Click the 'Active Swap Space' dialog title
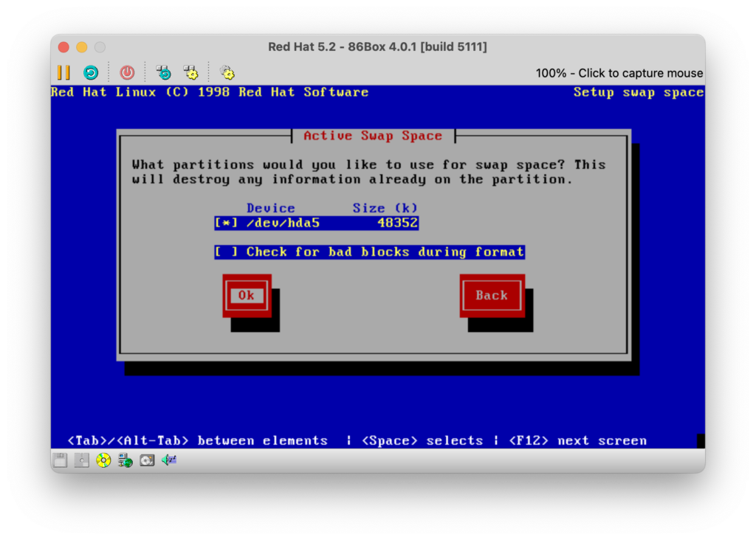Viewport: 756px width, 540px height. tap(373, 136)
